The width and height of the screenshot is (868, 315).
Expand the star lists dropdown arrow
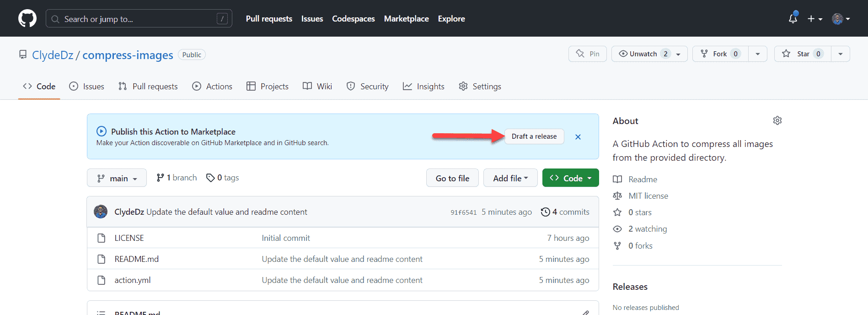point(841,54)
